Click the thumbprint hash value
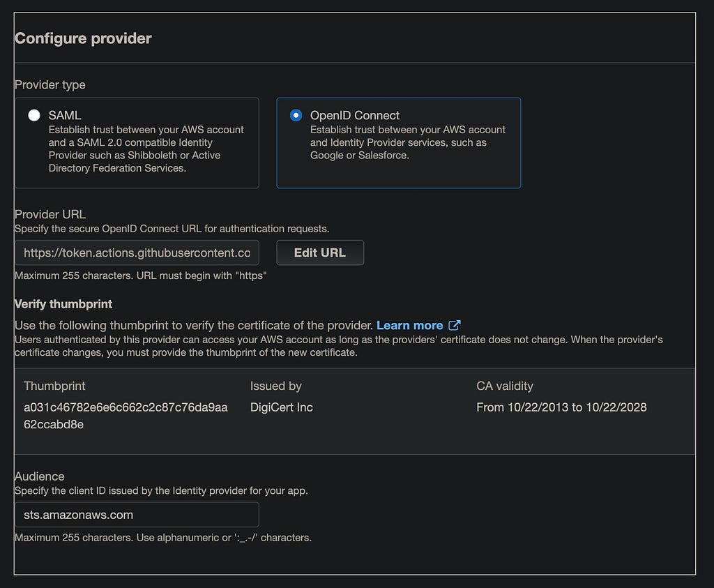Viewport: 714px width, 588px height. point(126,416)
